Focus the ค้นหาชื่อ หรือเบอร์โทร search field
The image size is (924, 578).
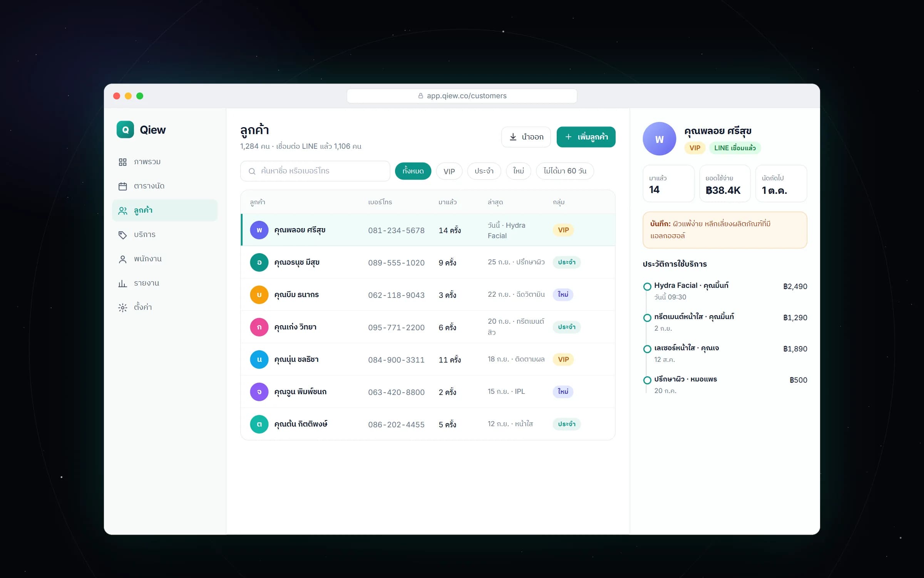pos(315,171)
